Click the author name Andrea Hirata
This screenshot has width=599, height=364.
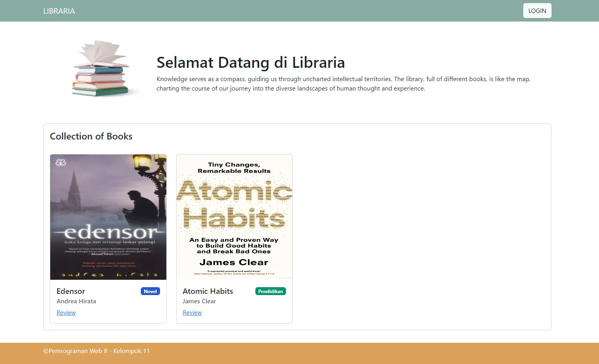click(76, 301)
